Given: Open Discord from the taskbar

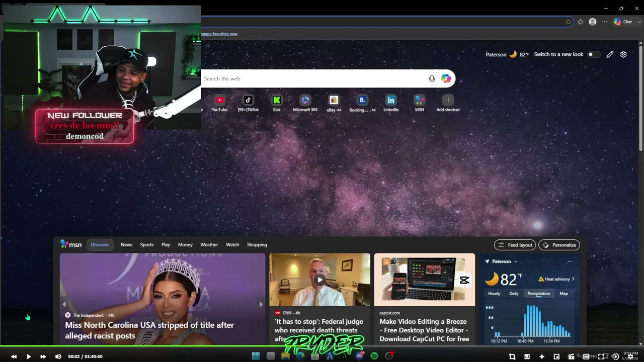Looking at the screenshot, I should pyautogui.click(x=360, y=356).
